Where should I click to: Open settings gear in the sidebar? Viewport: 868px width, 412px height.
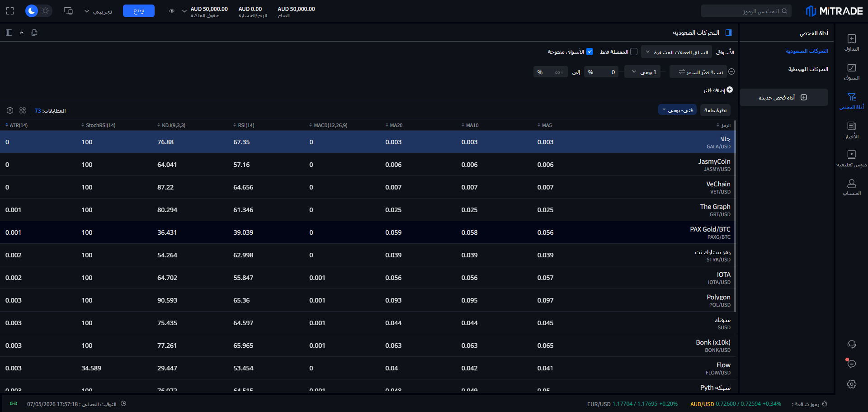(852, 384)
